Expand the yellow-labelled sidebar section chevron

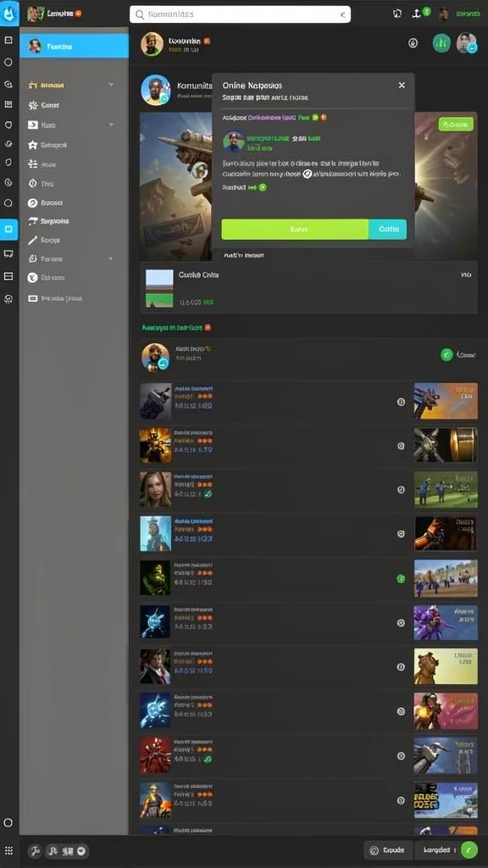coord(111,85)
